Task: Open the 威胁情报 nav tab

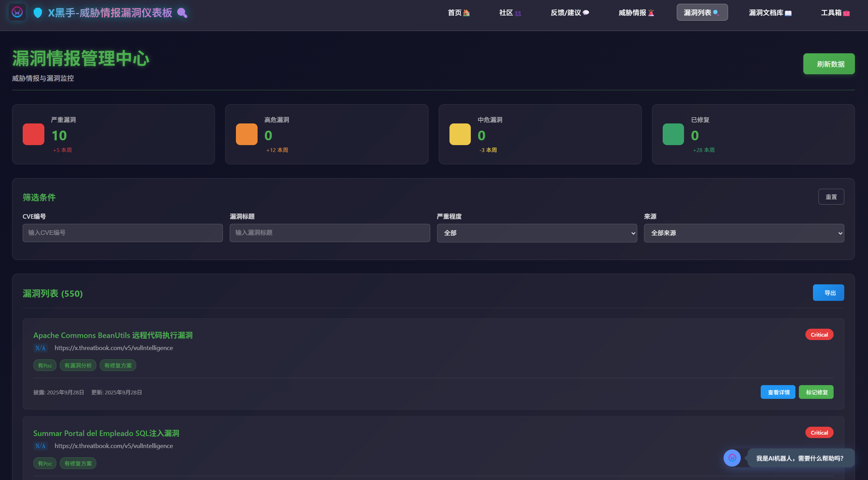Action: [636, 13]
